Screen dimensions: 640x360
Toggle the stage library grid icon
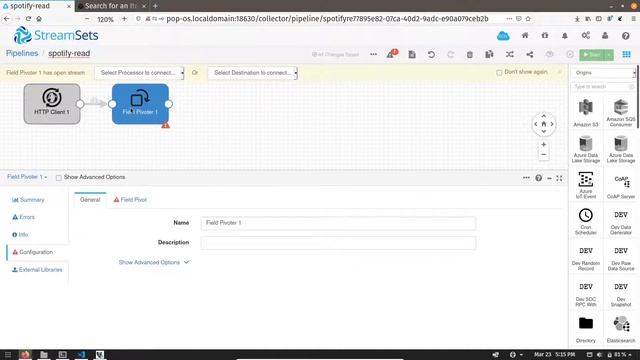pyautogui.click(x=627, y=54)
